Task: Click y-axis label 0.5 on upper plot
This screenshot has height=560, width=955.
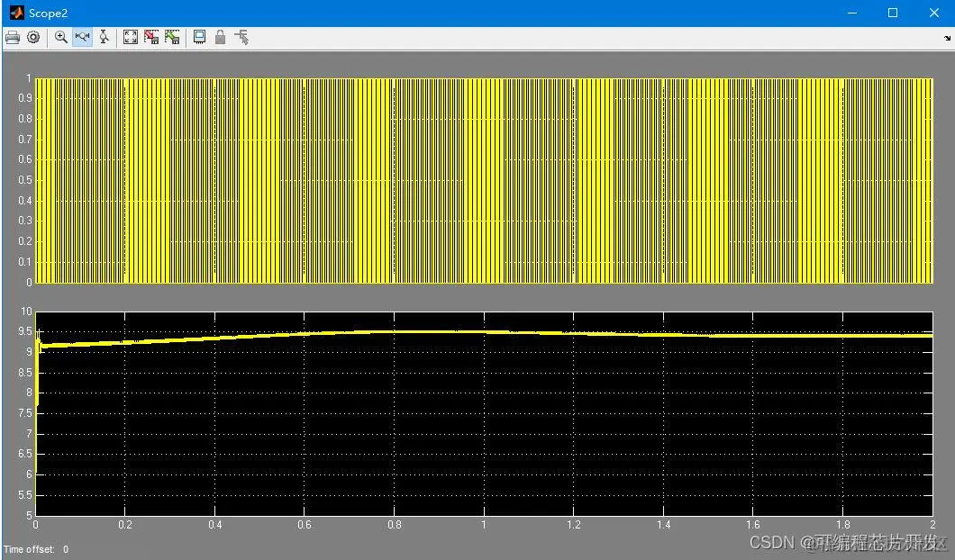Action: pos(25,180)
